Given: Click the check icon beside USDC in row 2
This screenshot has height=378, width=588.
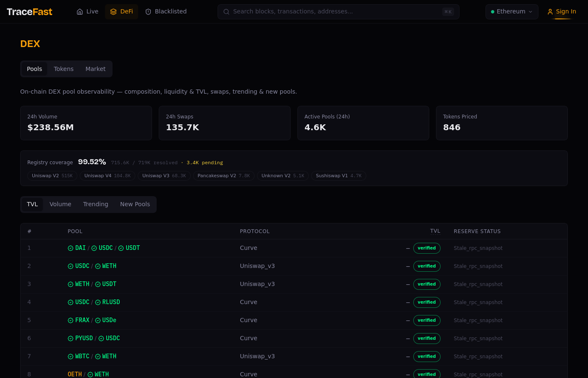Looking at the screenshot, I should (x=71, y=266).
